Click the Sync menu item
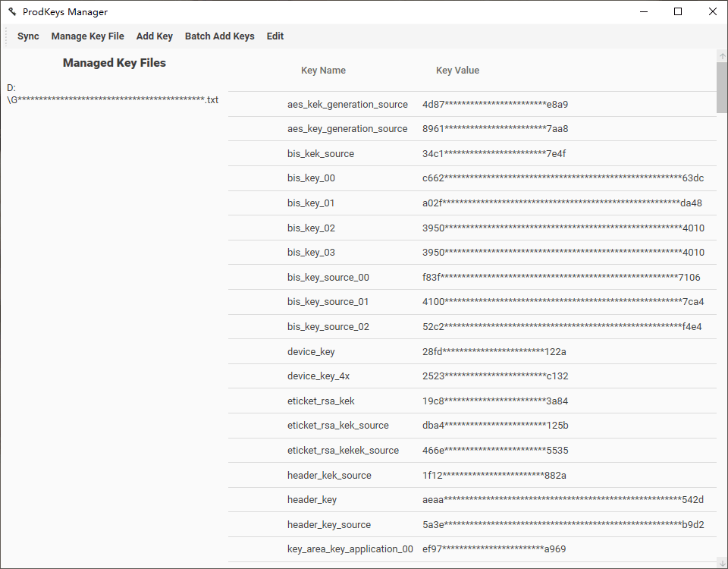 [28, 36]
